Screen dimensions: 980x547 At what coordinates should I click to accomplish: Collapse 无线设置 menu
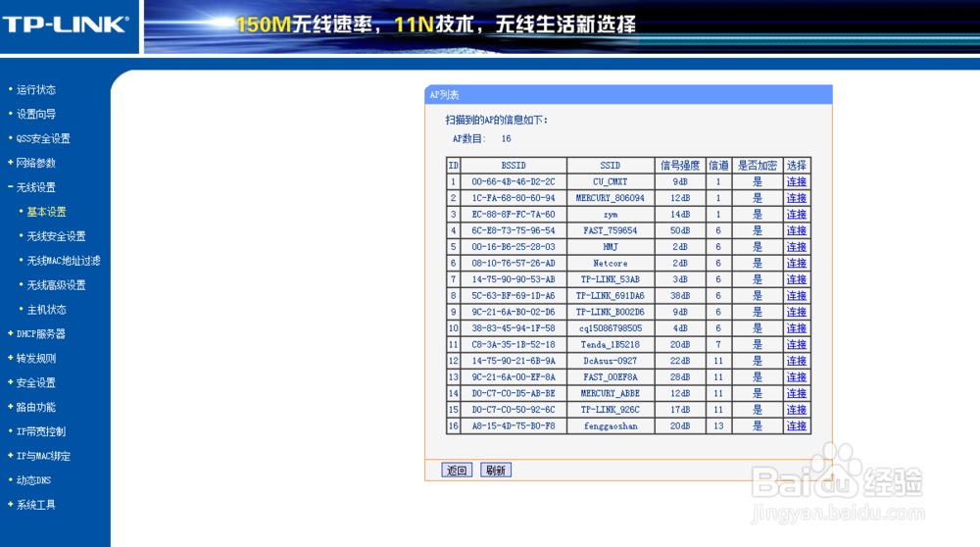(x=35, y=187)
